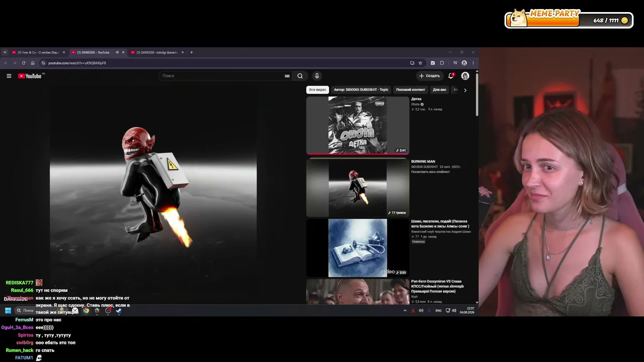Go back in browser history
Image resolution: width=644 pixels, height=362 pixels.
point(6,63)
